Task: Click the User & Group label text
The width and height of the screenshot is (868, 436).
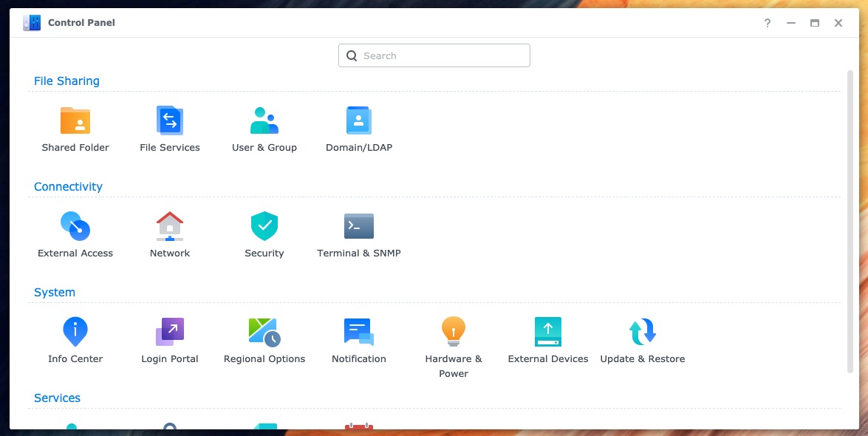Action: click(264, 147)
